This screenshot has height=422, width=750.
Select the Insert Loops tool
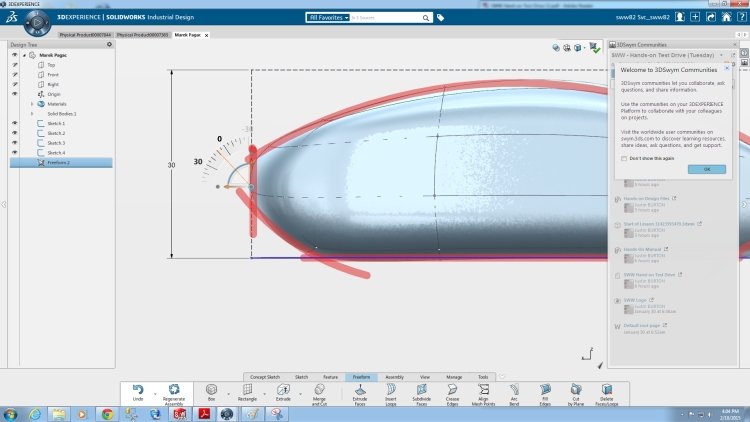(390, 392)
